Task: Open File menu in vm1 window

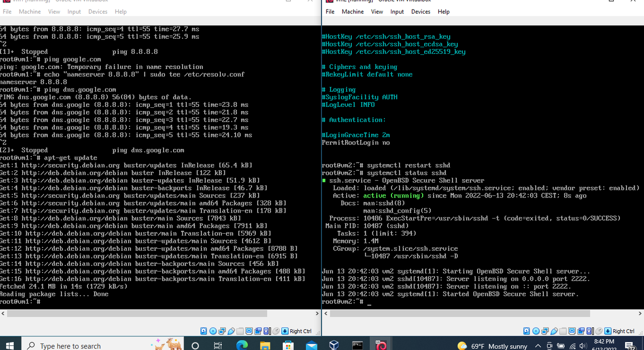Action: click(x=7, y=12)
